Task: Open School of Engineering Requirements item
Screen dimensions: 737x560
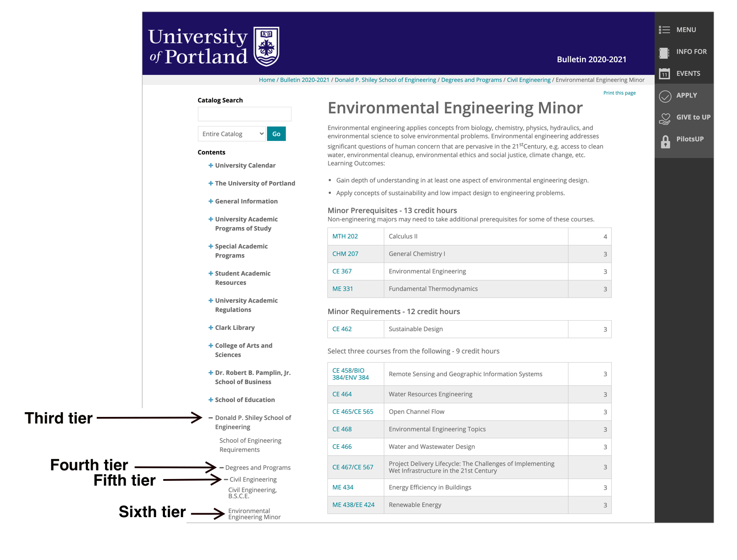Action: coord(250,445)
